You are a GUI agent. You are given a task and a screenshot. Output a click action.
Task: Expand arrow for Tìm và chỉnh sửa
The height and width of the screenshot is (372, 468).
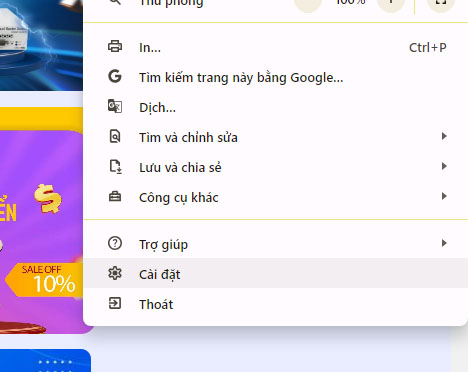[444, 136]
